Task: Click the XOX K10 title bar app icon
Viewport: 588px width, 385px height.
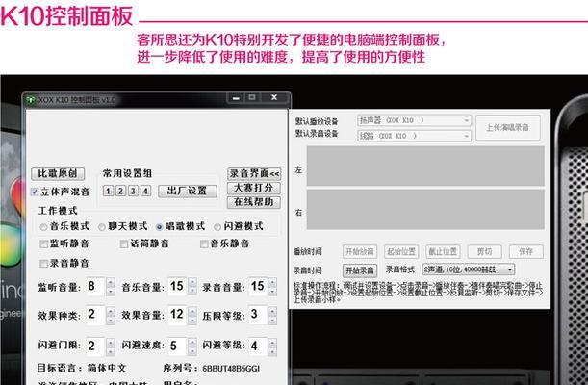Action: 31,100
